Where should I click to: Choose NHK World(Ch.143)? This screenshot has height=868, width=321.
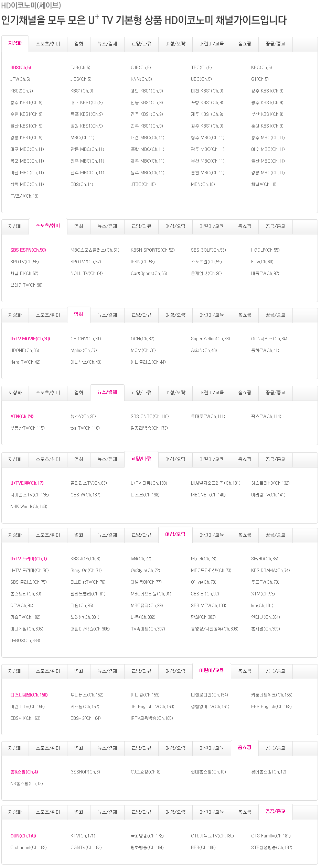pyautogui.click(x=29, y=507)
